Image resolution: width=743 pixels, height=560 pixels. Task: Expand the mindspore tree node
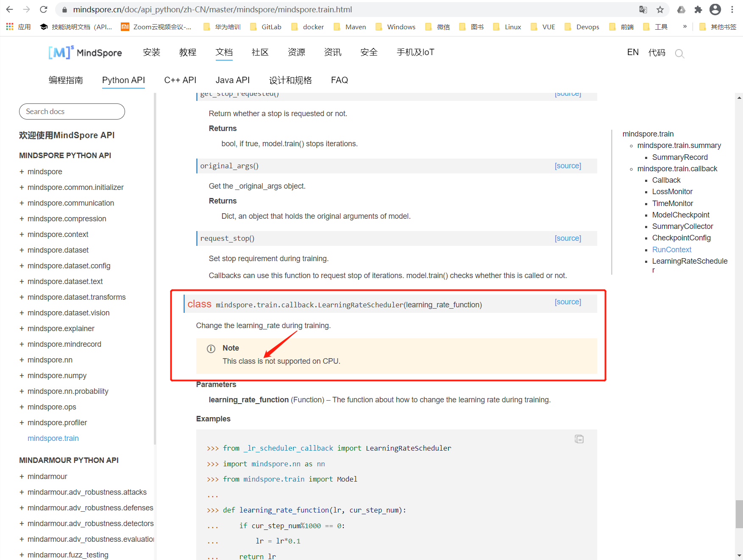(22, 172)
